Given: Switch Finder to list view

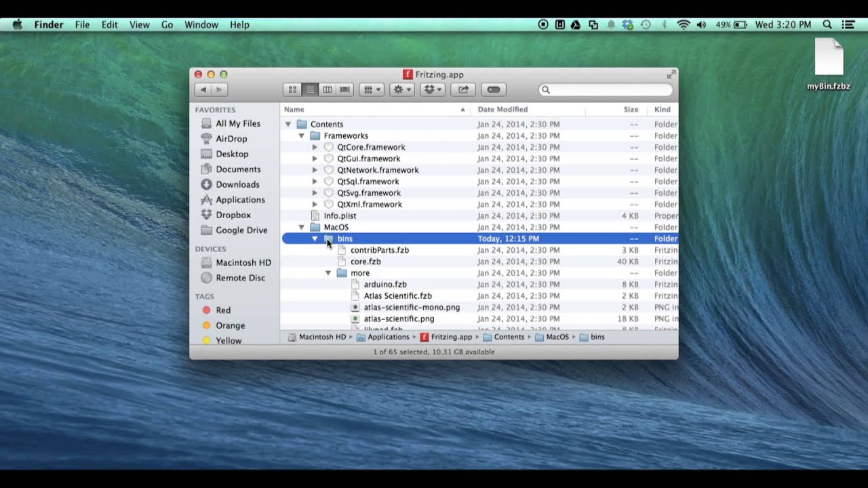Looking at the screenshot, I should click(x=310, y=89).
